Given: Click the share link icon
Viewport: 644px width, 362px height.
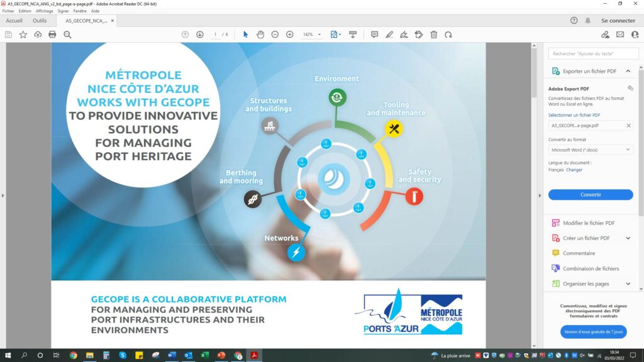Looking at the screenshot, I should point(606,35).
